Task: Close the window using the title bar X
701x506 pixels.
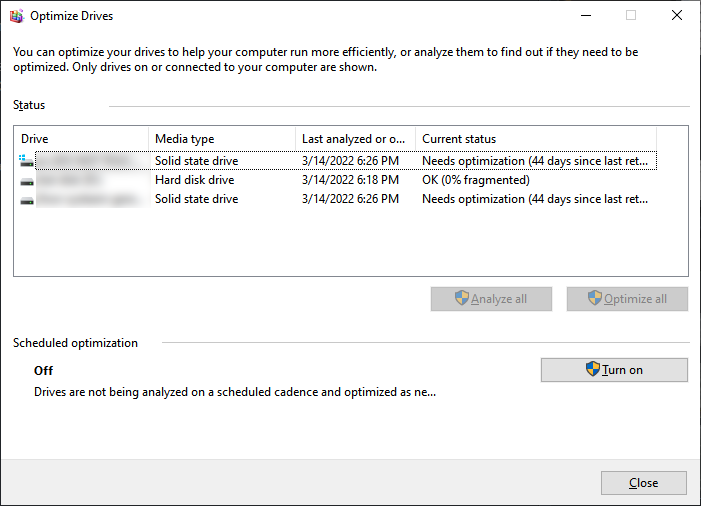Action: [x=676, y=16]
